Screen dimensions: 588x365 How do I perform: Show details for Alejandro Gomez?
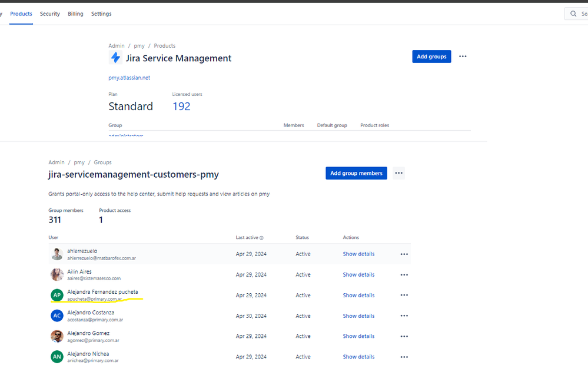click(358, 336)
